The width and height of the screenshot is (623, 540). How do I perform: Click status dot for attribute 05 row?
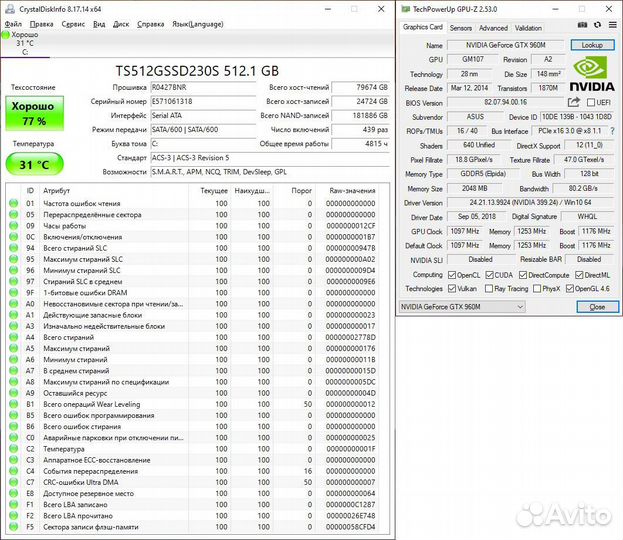pos(14,214)
